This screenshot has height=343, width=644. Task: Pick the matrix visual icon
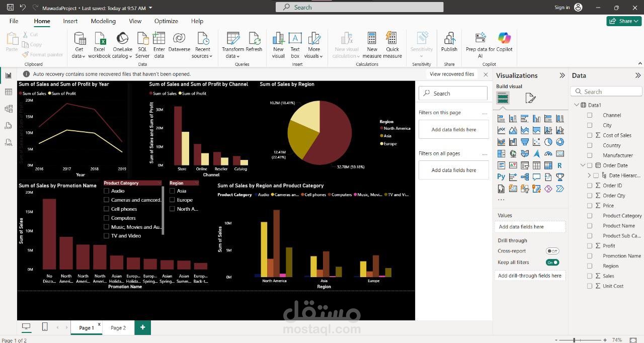tap(548, 165)
